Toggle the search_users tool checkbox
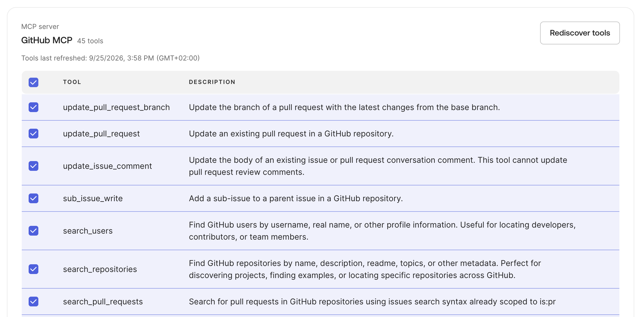The image size is (644, 317). pyautogui.click(x=33, y=231)
